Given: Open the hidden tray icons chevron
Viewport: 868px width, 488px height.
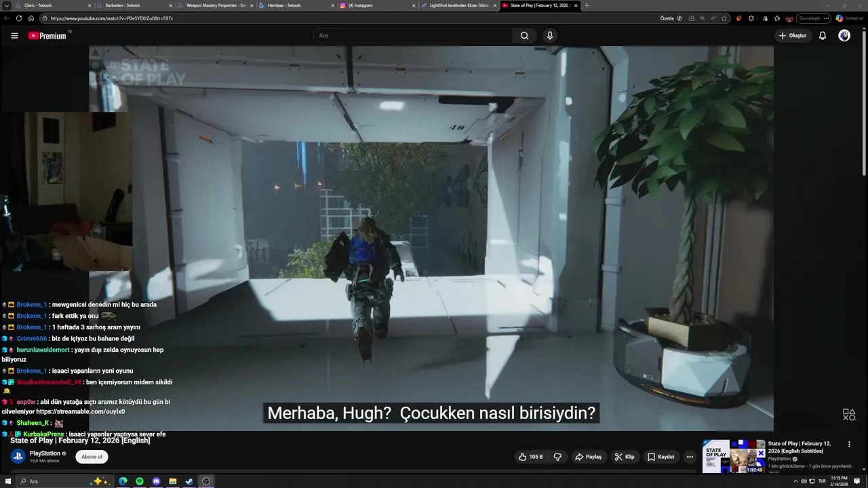Looking at the screenshot, I should [795, 481].
